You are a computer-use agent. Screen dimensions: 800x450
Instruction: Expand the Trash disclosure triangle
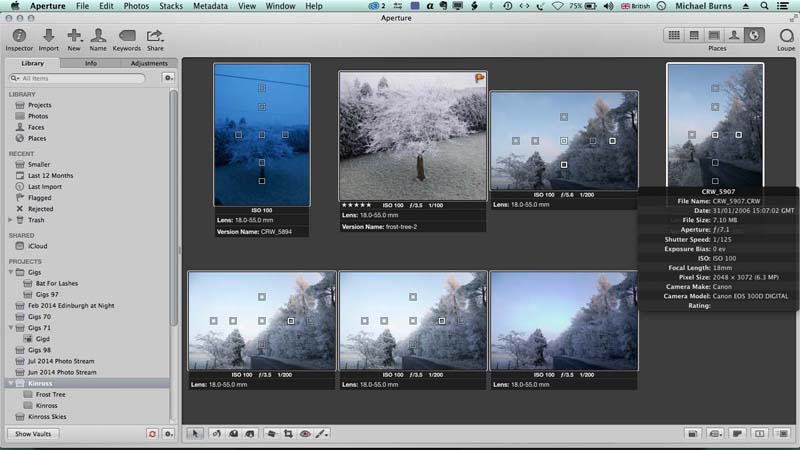pyautogui.click(x=10, y=220)
